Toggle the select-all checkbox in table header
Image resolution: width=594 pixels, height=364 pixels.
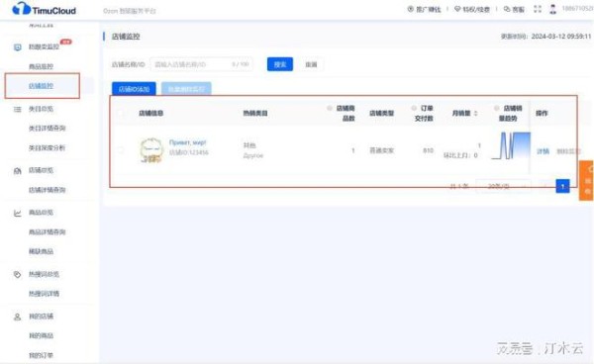pos(121,113)
